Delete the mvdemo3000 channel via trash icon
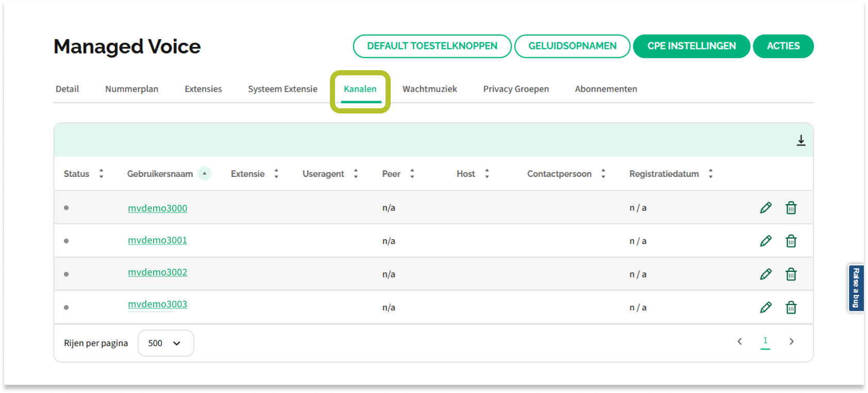 pos(791,208)
